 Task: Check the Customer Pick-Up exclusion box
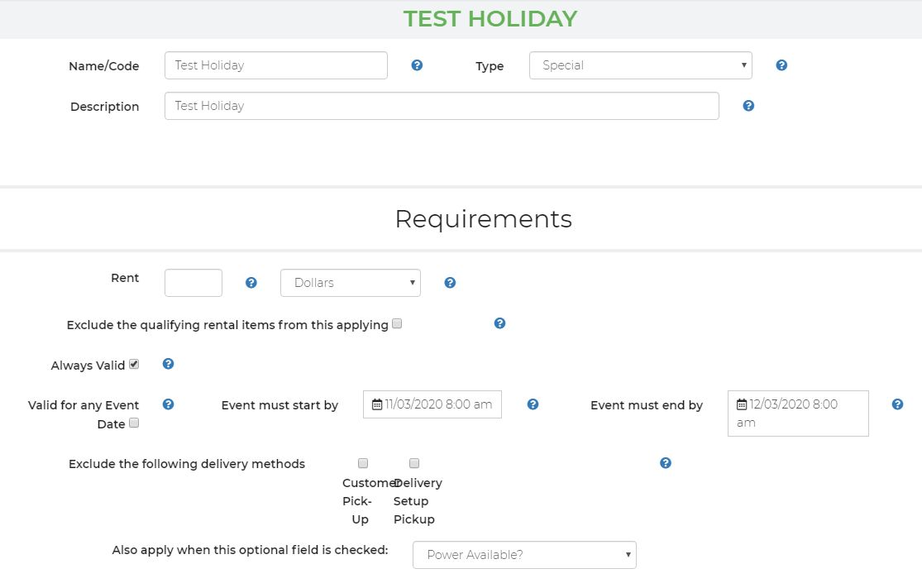[363, 463]
